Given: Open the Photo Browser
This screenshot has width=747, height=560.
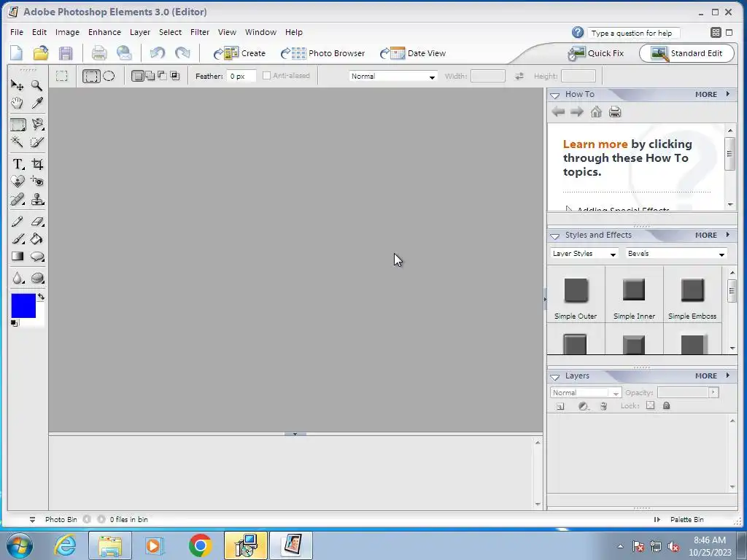Looking at the screenshot, I should (322, 53).
